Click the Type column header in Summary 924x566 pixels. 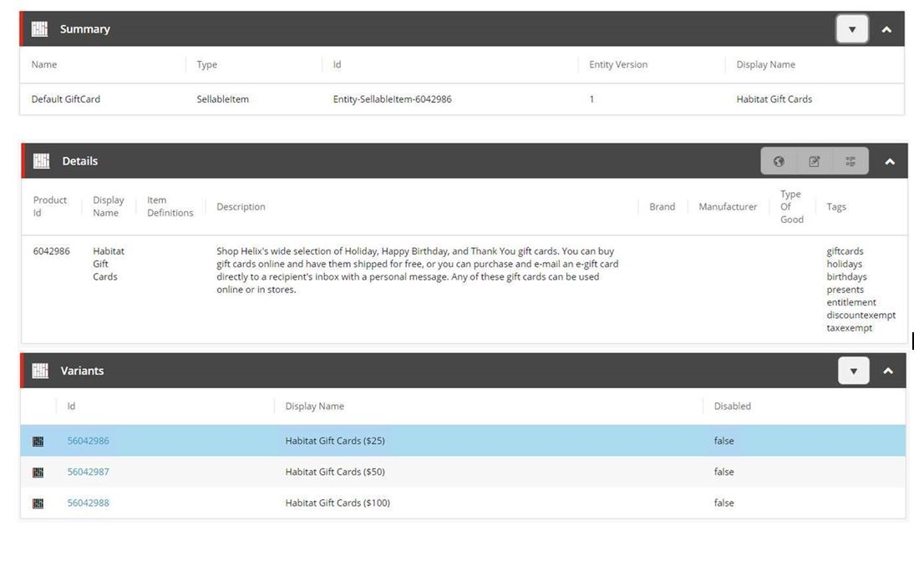207,65
